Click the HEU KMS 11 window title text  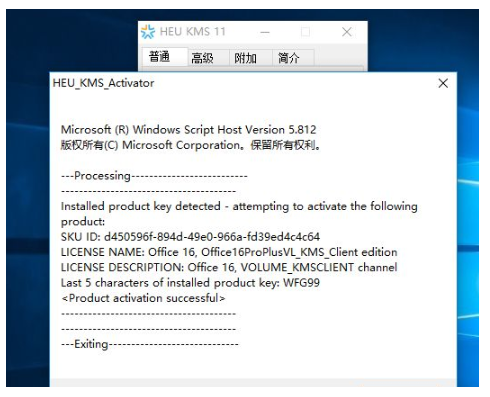tap(193, 32)
